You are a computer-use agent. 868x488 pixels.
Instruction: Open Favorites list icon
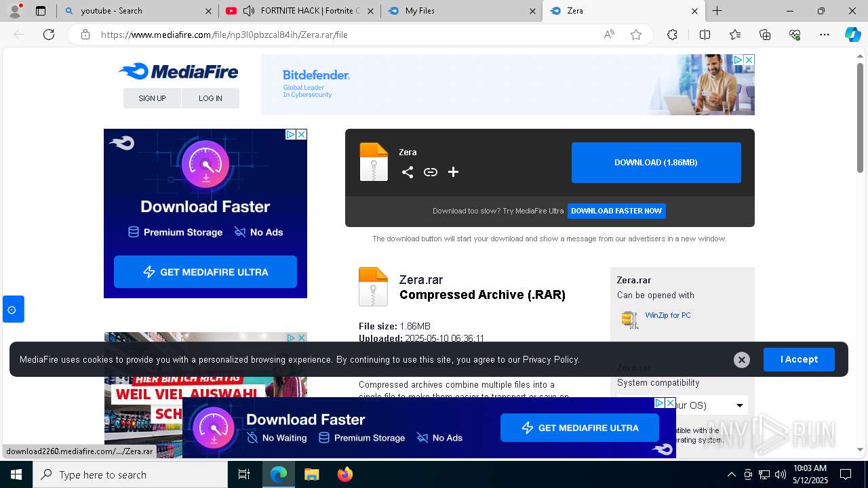click(735, 35)
